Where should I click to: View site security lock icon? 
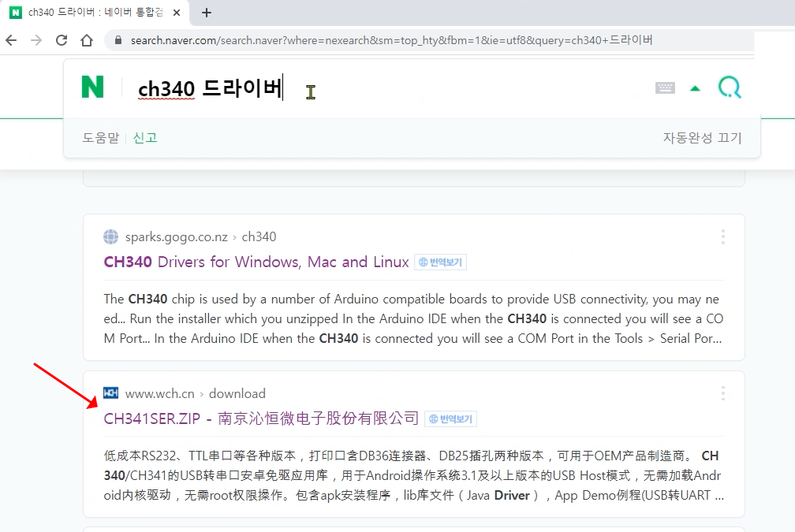point(118,40)
